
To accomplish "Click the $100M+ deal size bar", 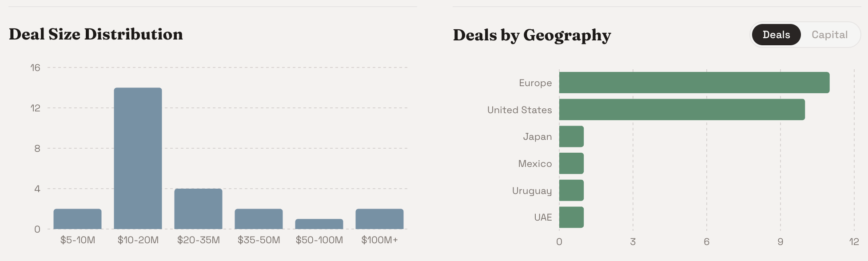I will pyautogui.click(x=380, y=219).
